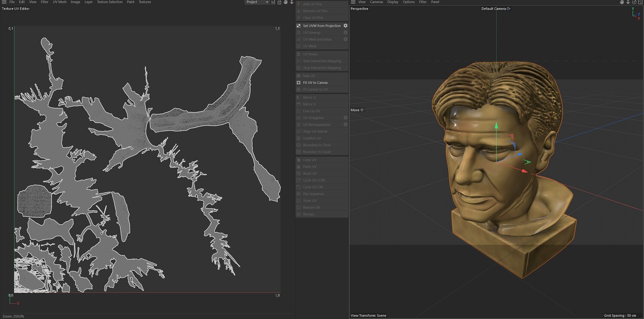644x319 pixels.
Task: Open the viewport Display menu
Action: tap(393, 2)
